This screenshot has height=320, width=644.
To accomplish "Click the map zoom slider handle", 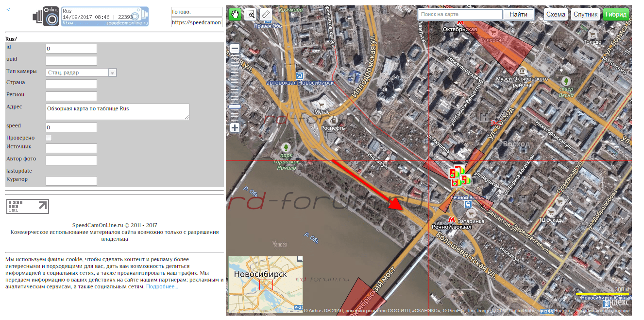I will pos(235,107).
